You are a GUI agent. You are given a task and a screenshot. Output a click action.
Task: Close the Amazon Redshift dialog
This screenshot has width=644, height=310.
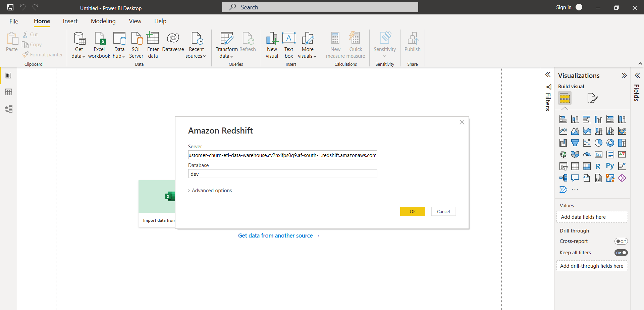462,122
